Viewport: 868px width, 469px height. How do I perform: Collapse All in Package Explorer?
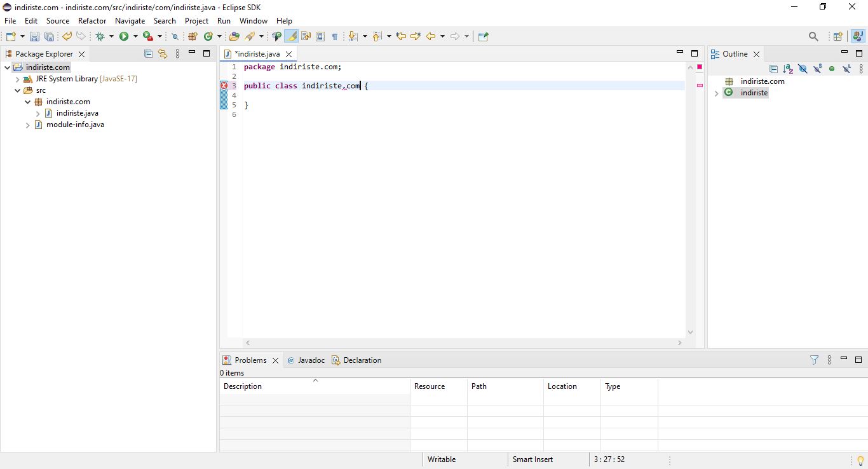tap(148, 54)
